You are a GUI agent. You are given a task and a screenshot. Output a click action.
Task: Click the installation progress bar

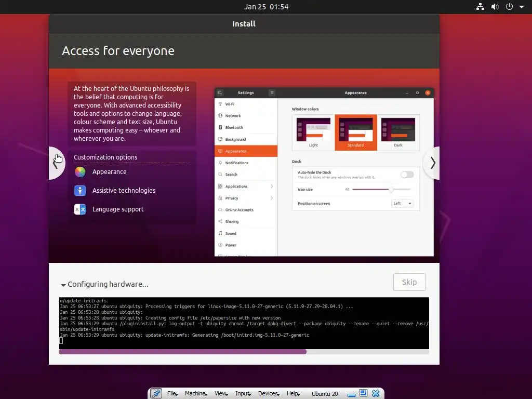pyautogui.click(x=244, y=352)
